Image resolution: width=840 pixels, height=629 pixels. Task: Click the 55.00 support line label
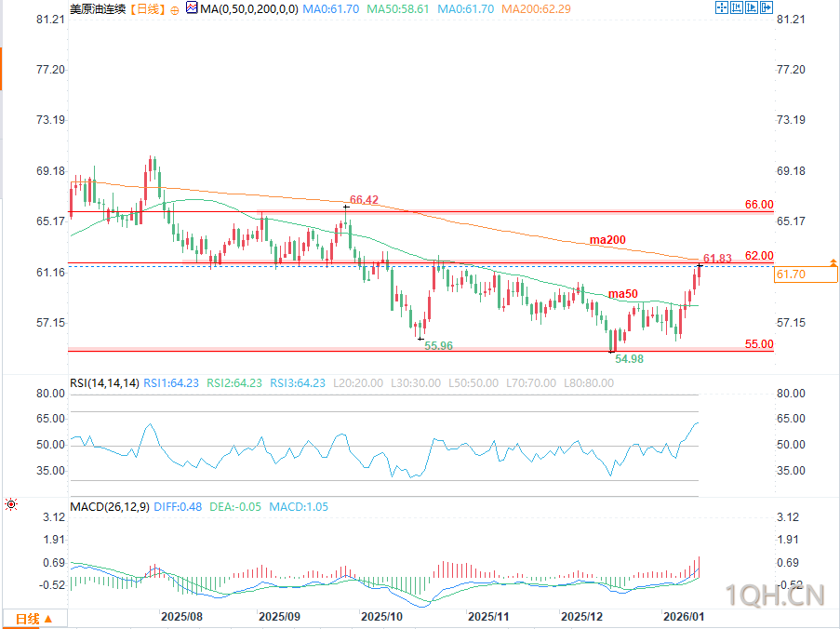click(759, 344)
